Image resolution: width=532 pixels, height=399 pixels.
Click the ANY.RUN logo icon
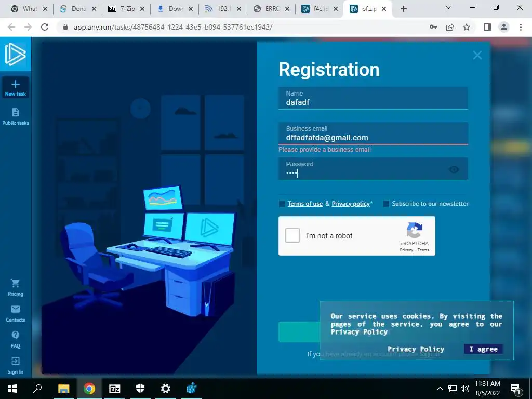(15, 54)
